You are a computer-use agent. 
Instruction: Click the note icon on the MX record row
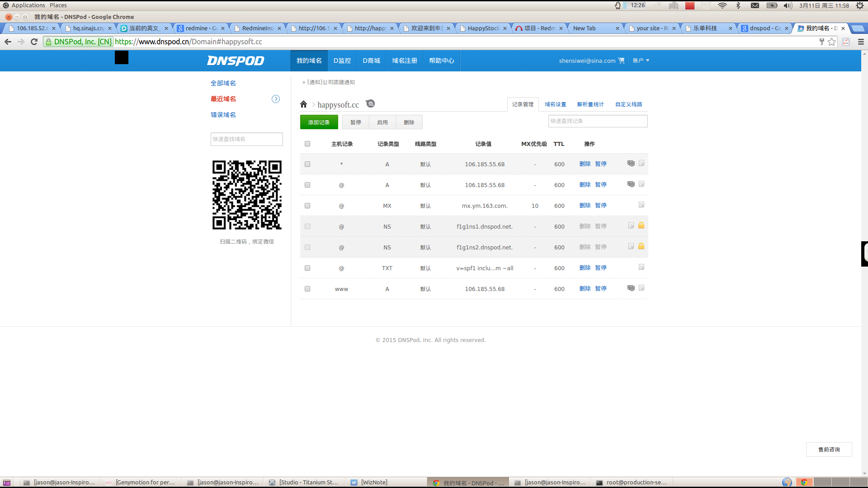pos(642,204)
